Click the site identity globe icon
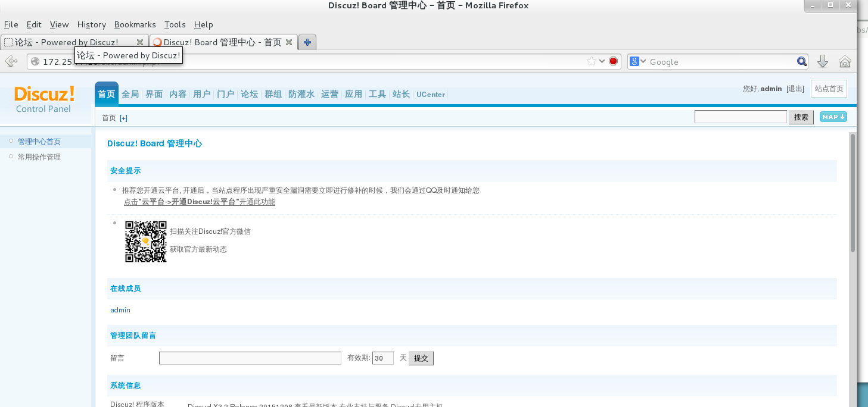The image size is (868, 407). click(x=35, y=61)
